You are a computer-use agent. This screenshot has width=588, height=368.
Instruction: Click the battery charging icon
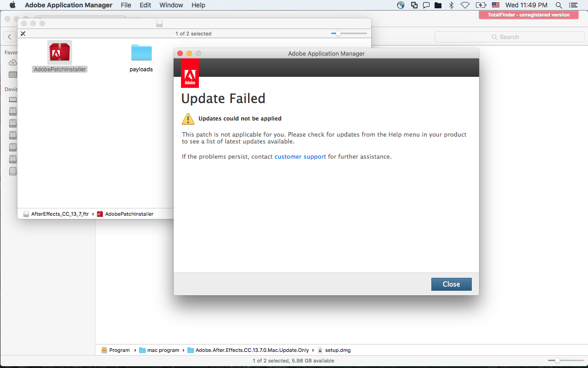pos(481,5)
